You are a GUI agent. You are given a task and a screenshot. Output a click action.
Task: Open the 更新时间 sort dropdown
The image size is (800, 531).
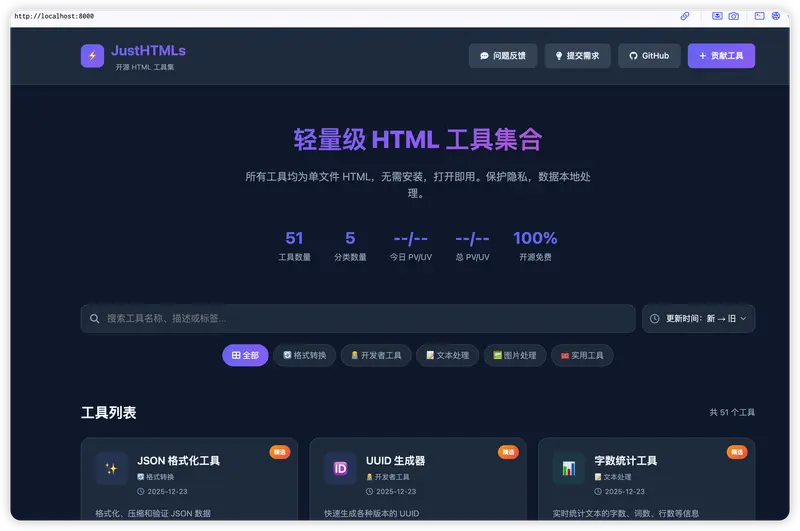coord(698,319)
